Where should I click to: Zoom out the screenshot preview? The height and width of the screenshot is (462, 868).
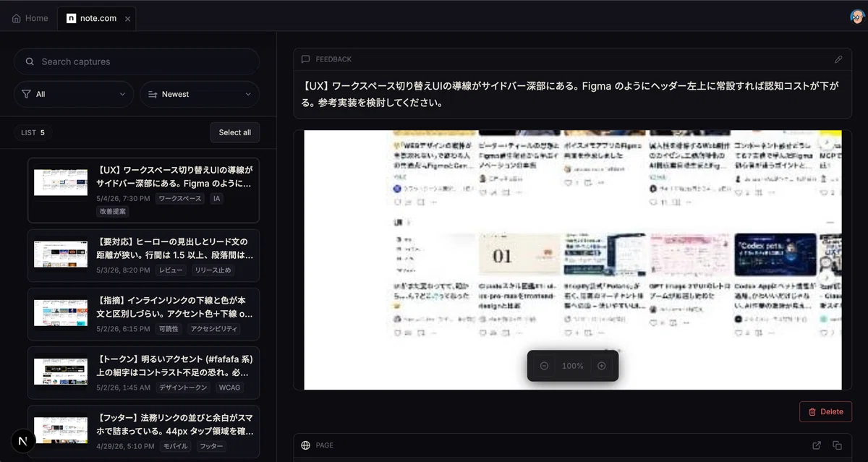point(544,366)
